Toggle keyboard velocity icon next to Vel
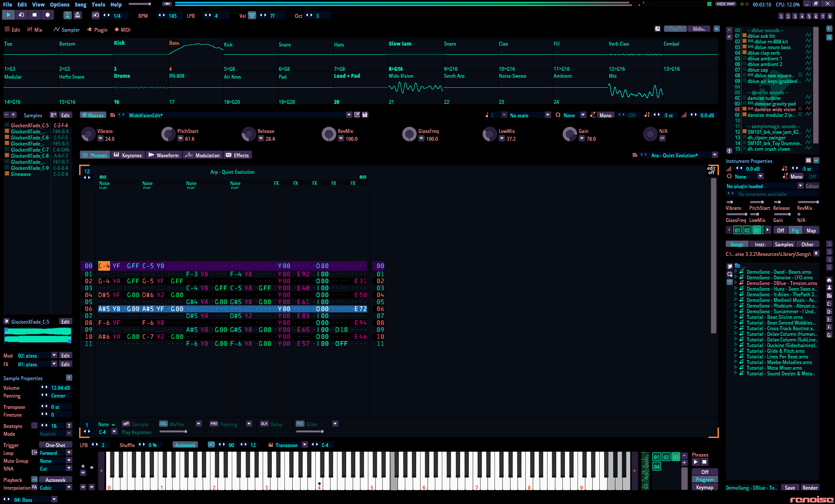This screenshot has height=504, width=835. pos(252,16)
